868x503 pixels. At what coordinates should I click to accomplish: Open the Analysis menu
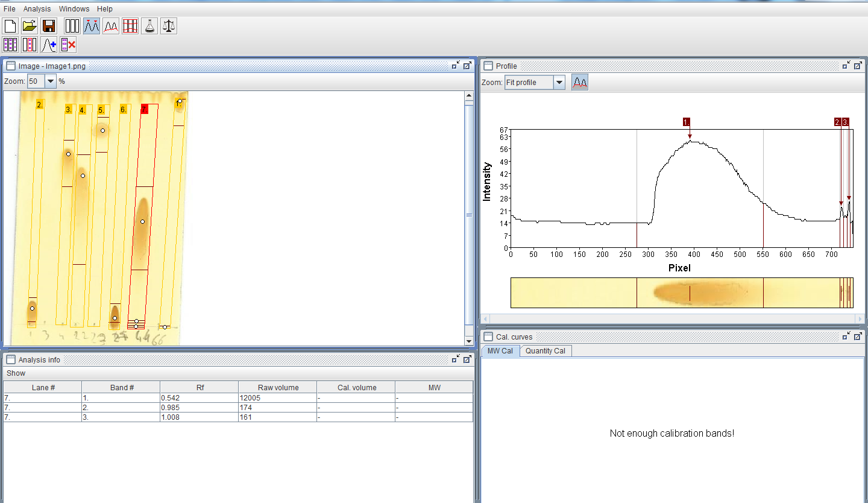(37, 9)
